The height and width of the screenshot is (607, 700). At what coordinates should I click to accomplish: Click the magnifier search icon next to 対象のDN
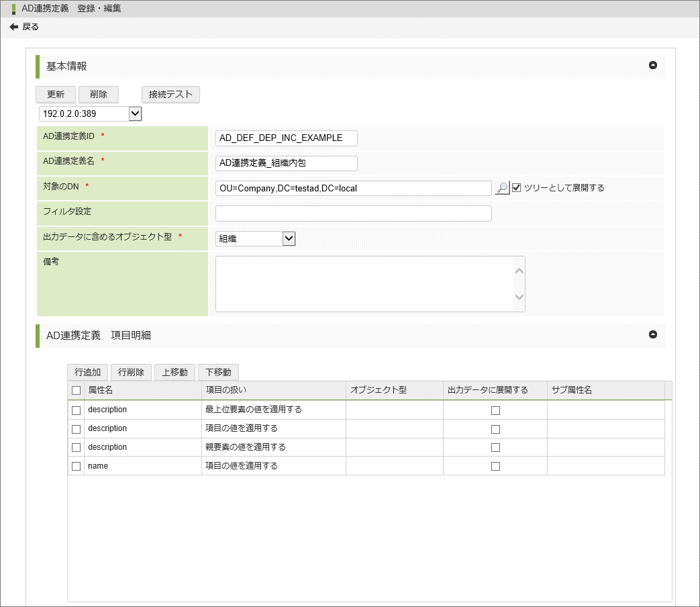click(x=501, y=188)
